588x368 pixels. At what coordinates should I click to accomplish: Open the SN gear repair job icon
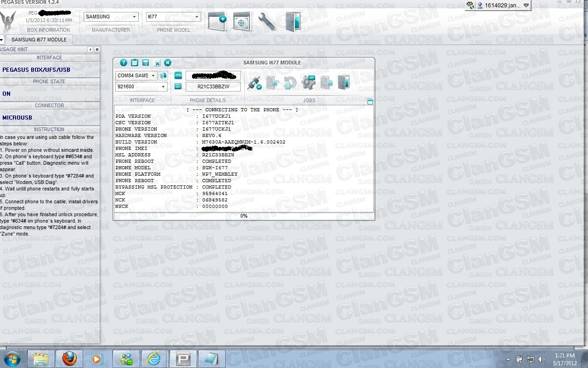click(308, 82)
